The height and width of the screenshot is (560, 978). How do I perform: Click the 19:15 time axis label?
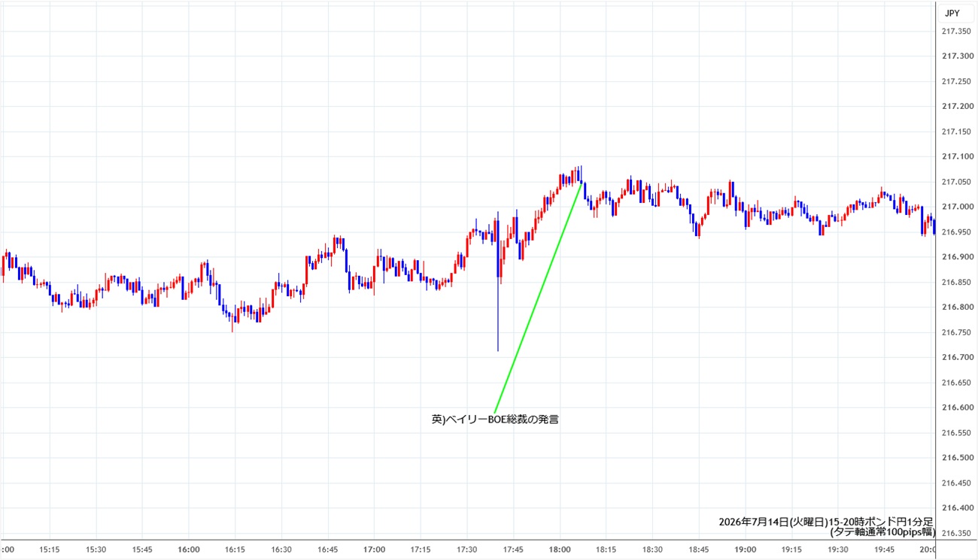(791, 549)
